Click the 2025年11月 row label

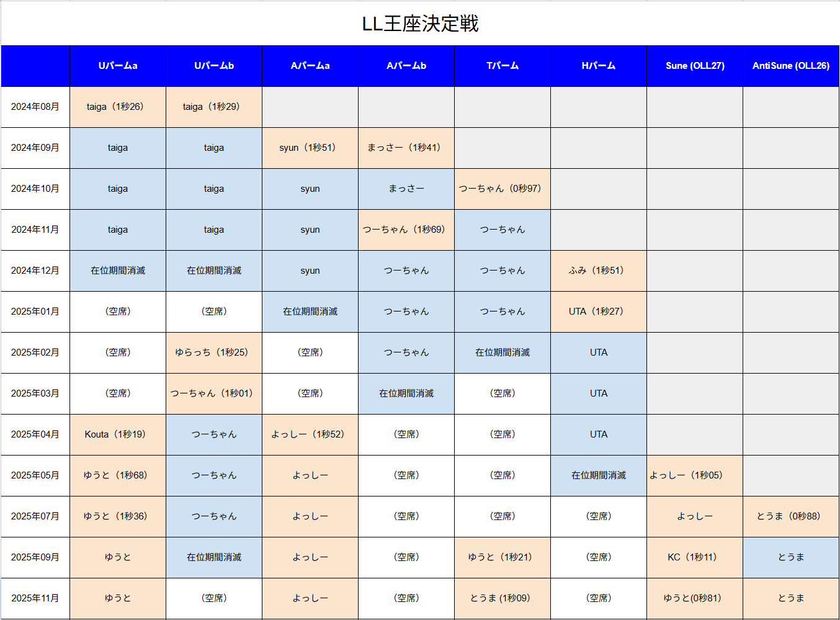click(x=35, y=598)
